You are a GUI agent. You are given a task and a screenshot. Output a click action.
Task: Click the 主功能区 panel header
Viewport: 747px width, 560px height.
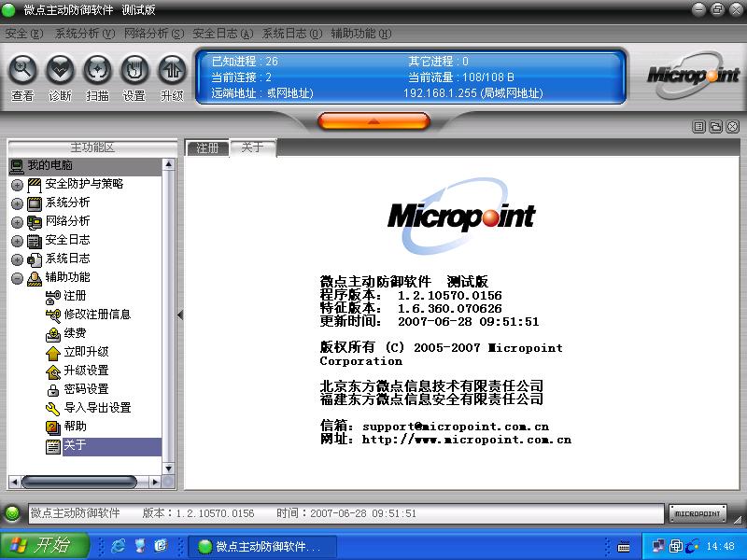[x=92, y=147]
